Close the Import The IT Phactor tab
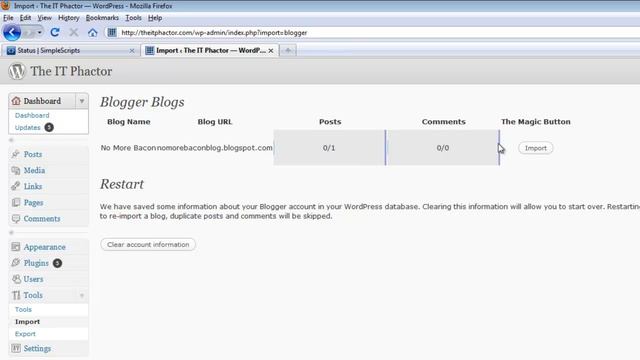Screen dimensions: 640x360 click(x=271, y=51)
